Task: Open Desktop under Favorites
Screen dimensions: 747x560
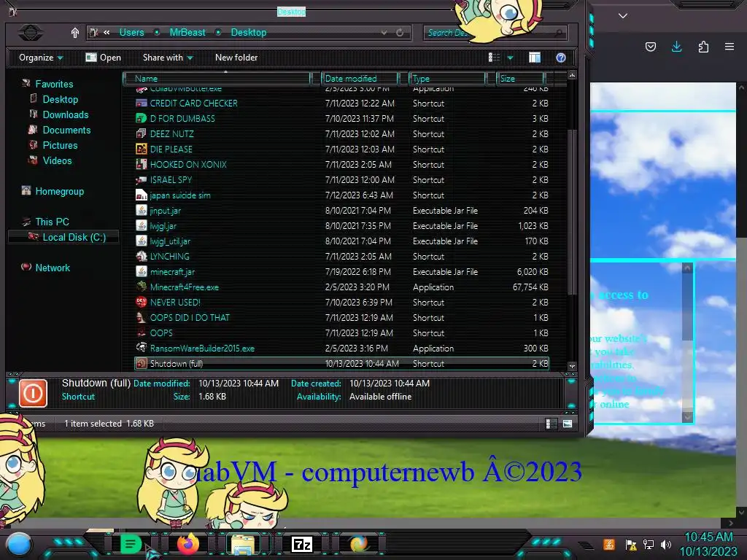Action: 61,99
